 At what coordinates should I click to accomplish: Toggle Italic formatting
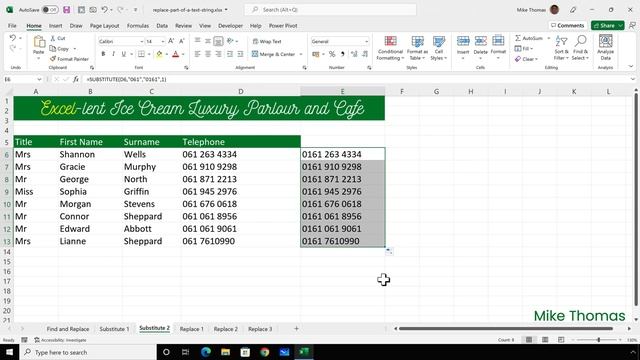[x=113, y=54]
